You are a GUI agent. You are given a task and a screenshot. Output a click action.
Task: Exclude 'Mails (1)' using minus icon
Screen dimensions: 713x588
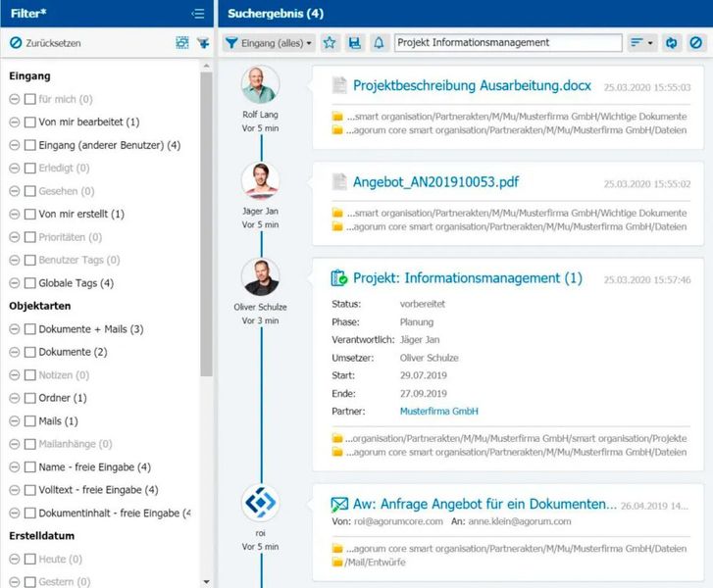[15, 421]
